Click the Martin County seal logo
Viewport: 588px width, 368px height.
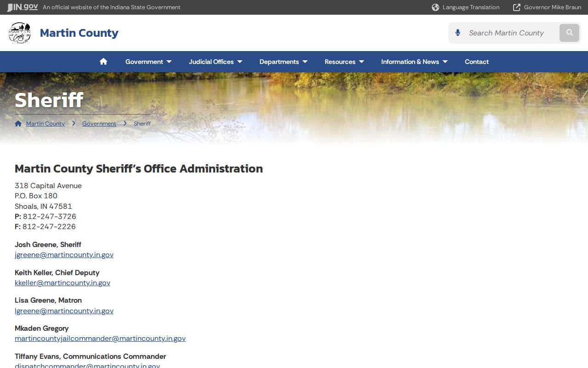[x=20, y=33]
